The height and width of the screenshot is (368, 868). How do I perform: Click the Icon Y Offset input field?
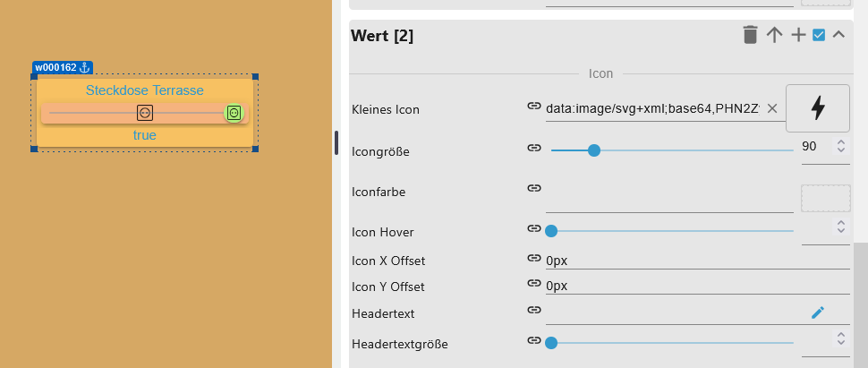pos(696,287)
